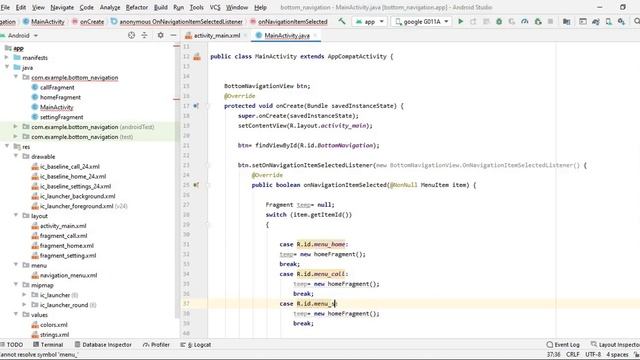Open project panel settings gear
This screenshot has width=640, height=360.
coord(160,36)
